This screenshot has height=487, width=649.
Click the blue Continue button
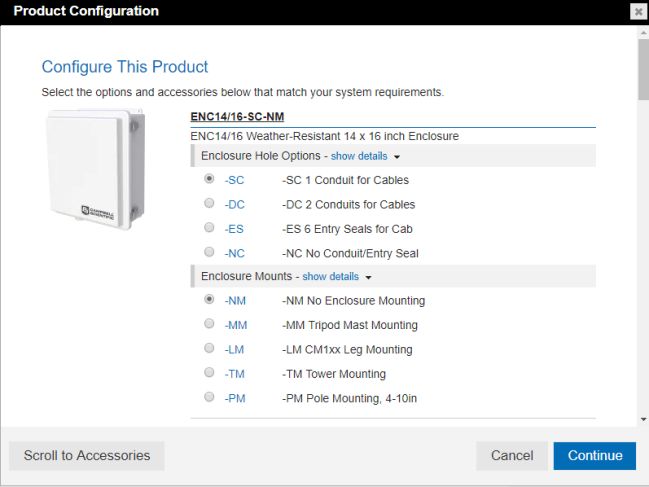[x=595, y=456]
